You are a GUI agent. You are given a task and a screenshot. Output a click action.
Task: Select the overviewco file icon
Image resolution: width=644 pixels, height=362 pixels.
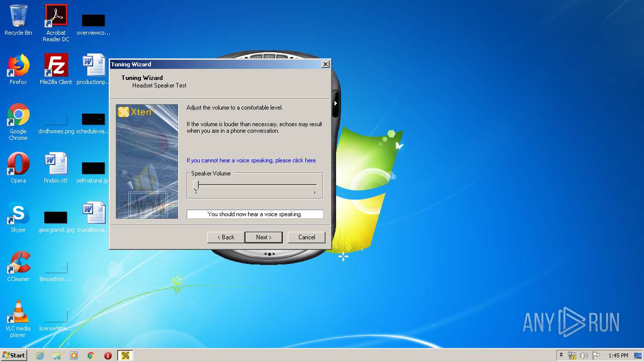(x=94, y=24)
